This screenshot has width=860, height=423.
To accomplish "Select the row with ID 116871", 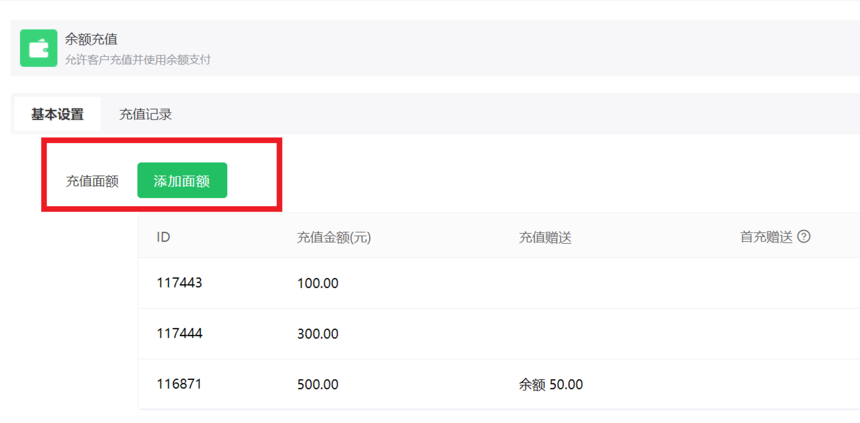I will (499, 384).
